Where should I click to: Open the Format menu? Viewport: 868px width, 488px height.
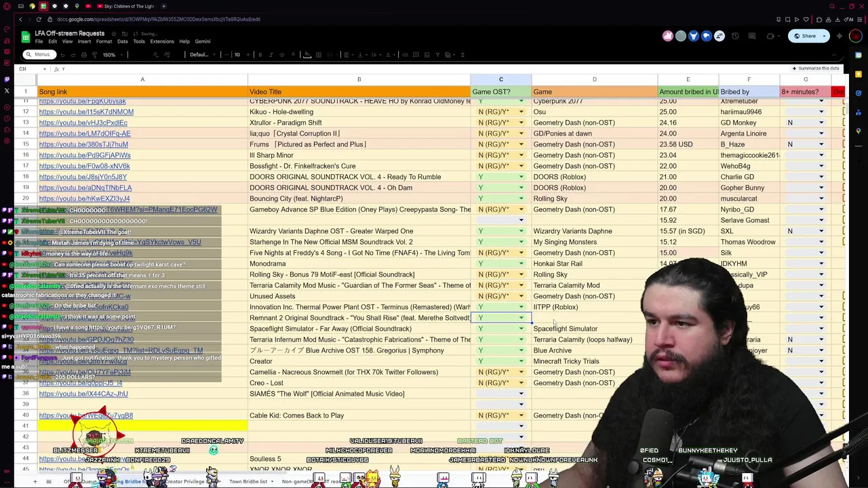[x=104, y=41]
